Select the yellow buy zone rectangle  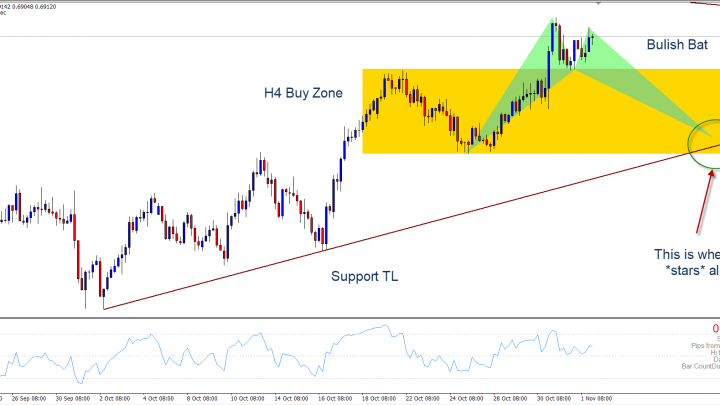pyautogui.click(x=420, y=130)
